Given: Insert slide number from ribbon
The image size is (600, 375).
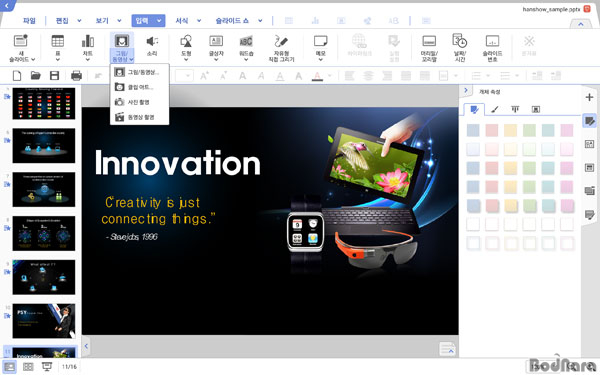Looking at the screenshot, I should 492,41.
